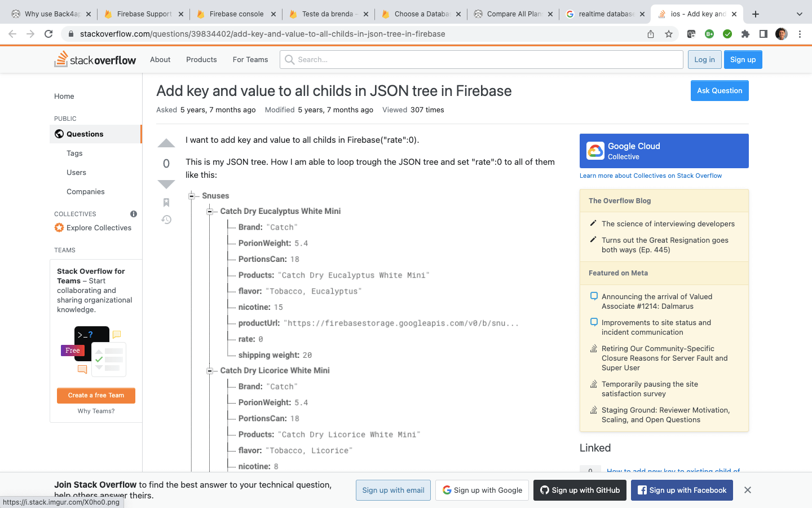
Task: Click the share icon in the address bar
Action: click(x=650, y=34)
